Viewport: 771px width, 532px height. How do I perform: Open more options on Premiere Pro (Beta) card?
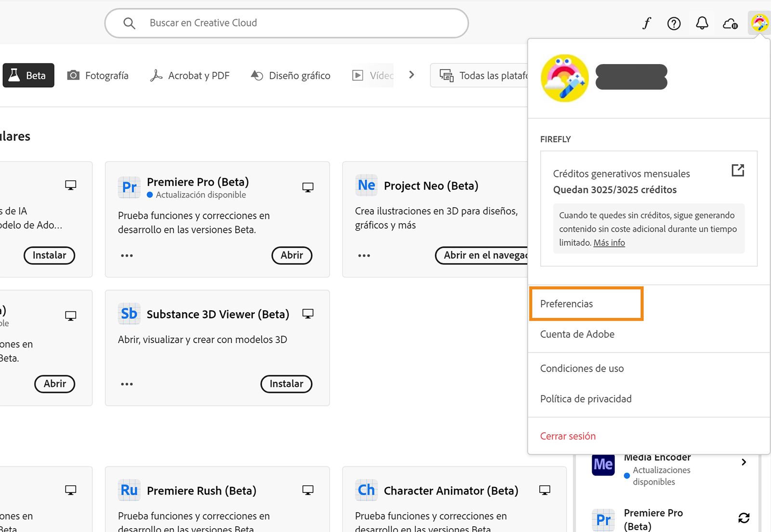(x=127, y=255)
